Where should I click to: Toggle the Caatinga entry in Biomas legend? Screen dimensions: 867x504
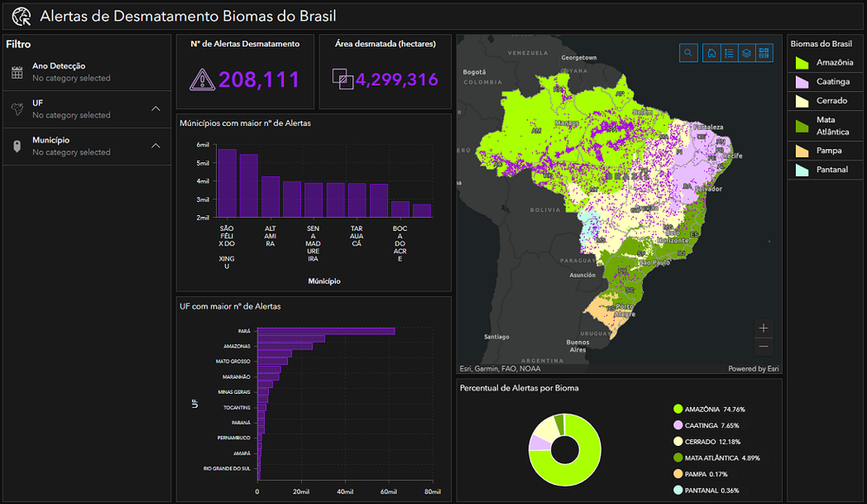click(x=824, y=82)
